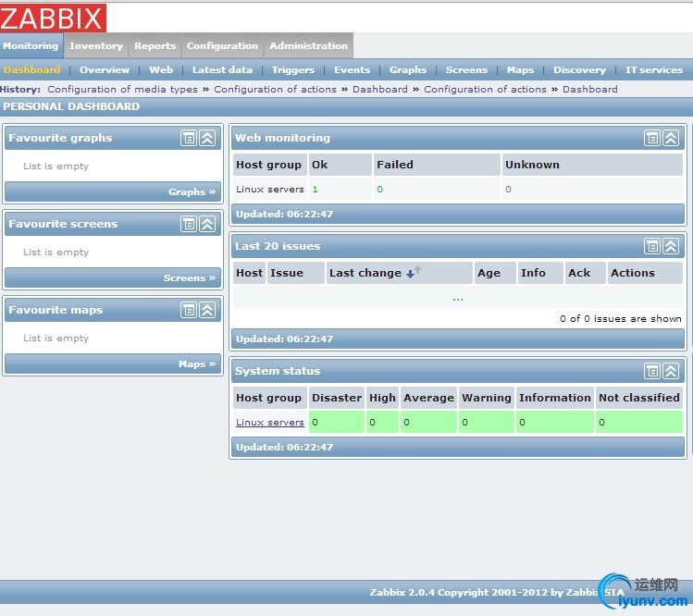This screenshot has height=616, width=693.
Task: Click the Warning count cell
Action: tap(487, 422)
